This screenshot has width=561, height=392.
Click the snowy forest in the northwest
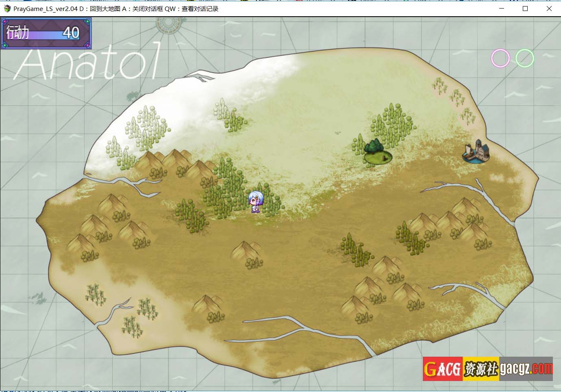coord(142,130)
